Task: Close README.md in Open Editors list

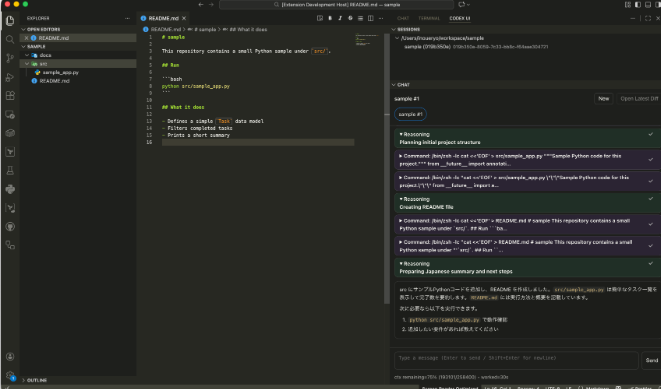Action: coord(26,38)
